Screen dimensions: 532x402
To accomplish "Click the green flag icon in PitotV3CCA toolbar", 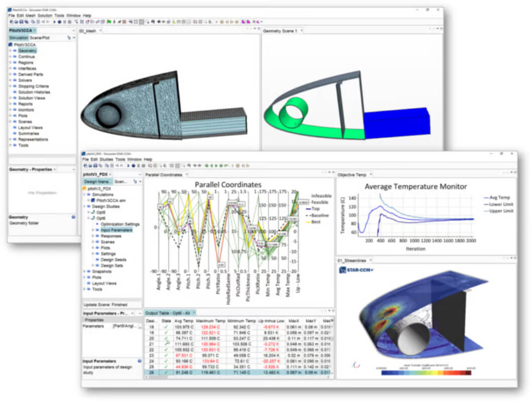I will tap(109, 22).
